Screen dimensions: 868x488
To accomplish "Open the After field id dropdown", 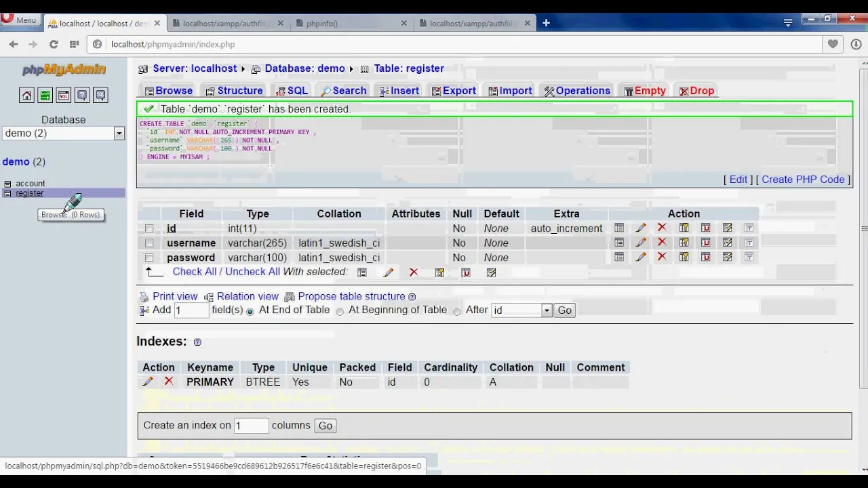I will click(521, 310).
